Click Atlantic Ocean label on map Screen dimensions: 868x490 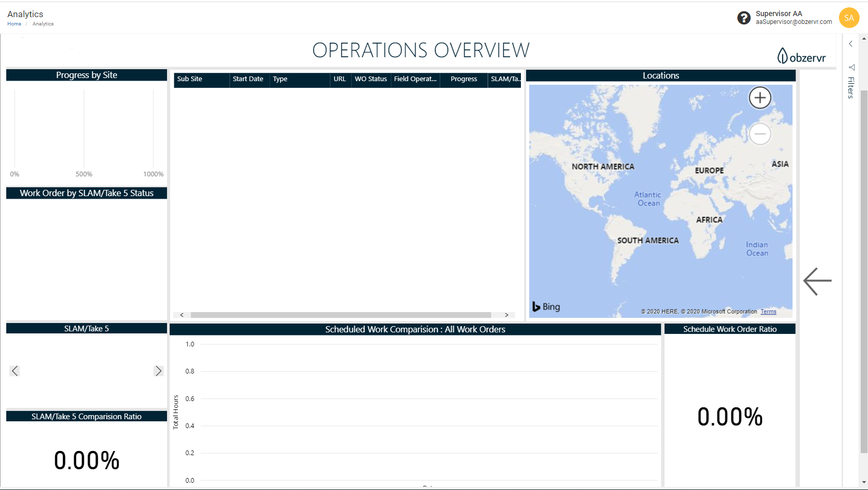(x=648, y=199)
